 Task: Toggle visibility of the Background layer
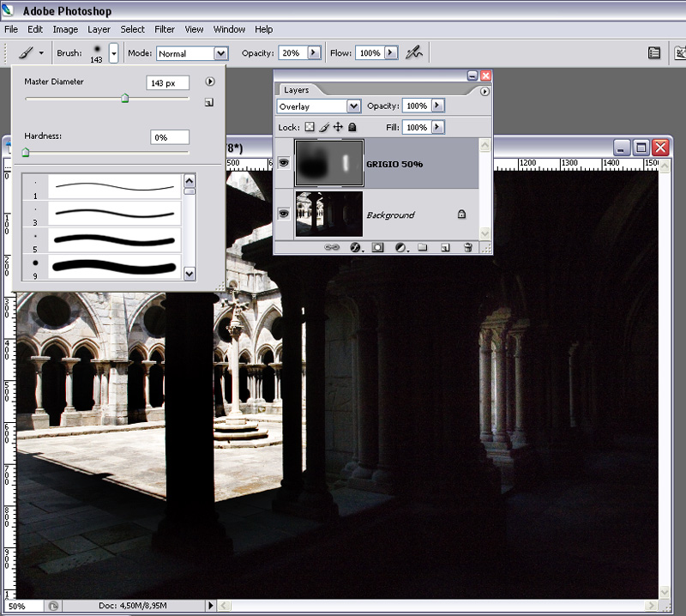pos(284,214)
